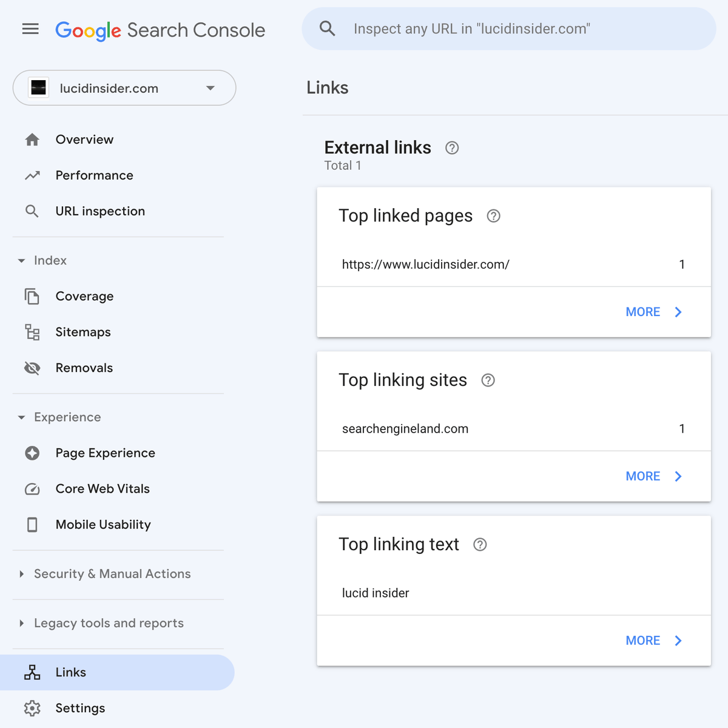Click the searchengineland.com row
This screenshot has height=728, width=728.
coord(514,429)
